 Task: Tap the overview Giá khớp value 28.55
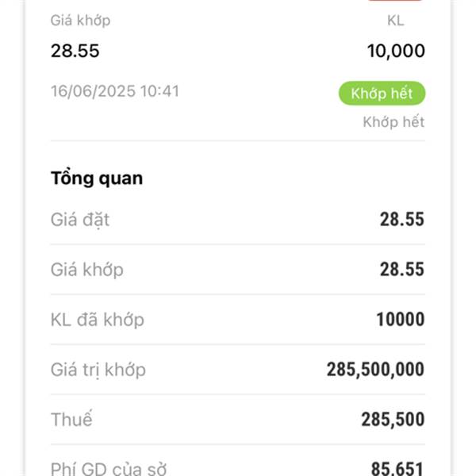402,269
